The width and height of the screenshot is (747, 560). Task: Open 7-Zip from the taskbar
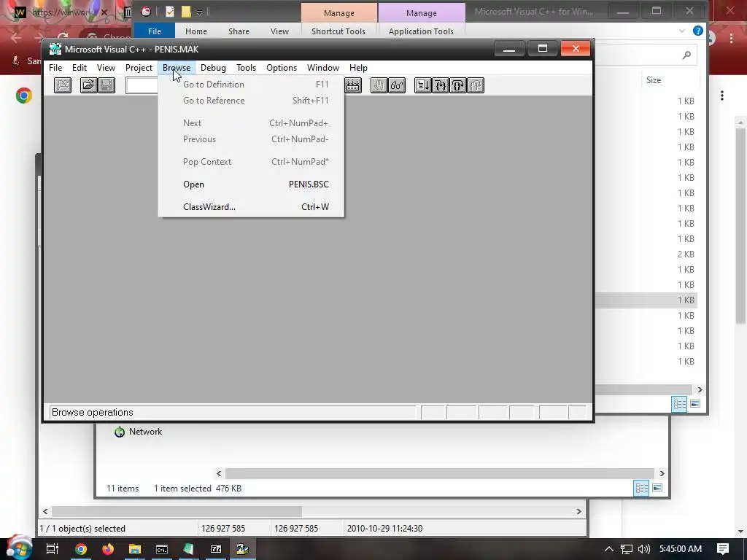216,549
